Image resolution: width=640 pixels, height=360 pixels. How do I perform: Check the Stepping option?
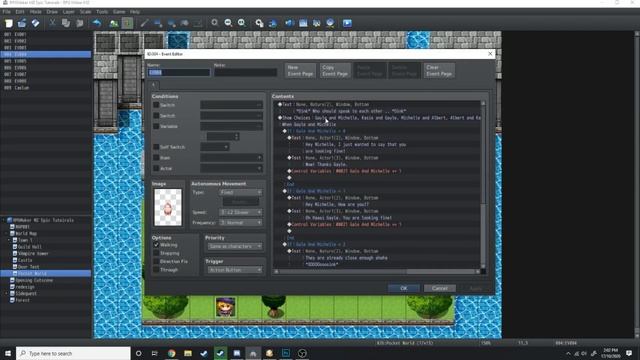click(156, 253)
